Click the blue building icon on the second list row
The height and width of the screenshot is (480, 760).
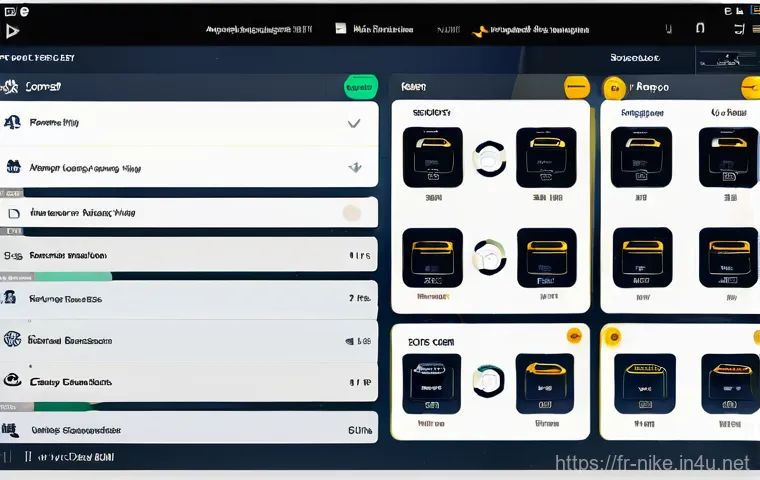point(13,166)
